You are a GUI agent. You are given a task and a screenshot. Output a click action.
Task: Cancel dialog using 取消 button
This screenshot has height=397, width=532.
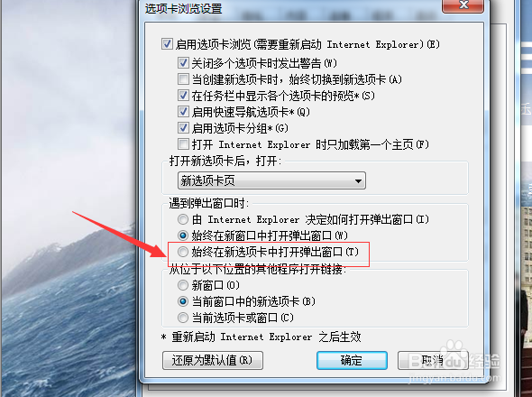[433, 360]
